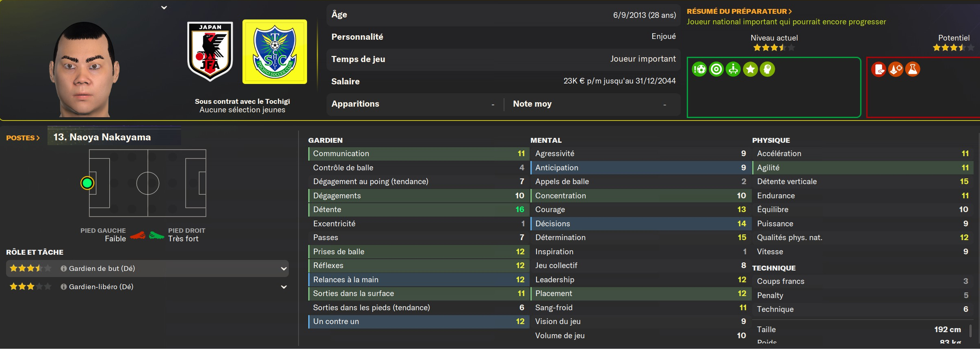Select the 13. Naoya Nakayama tab
This screenshot has height=350, width=980.
102,137
